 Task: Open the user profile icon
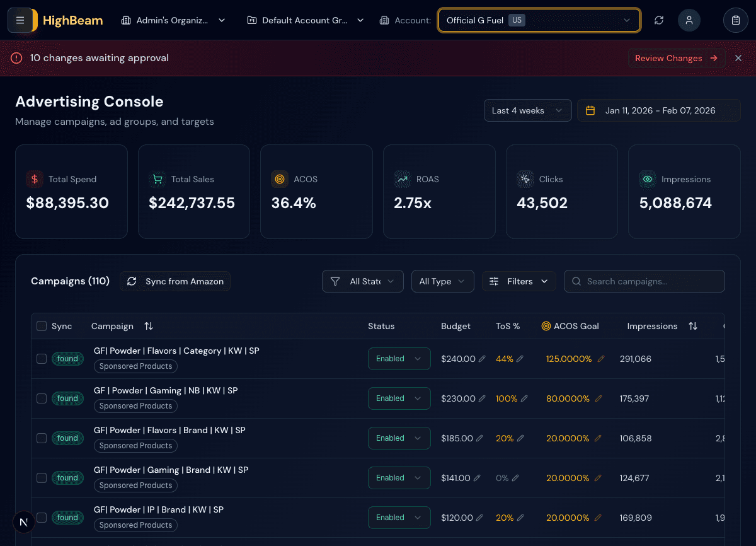pos(689,20)
